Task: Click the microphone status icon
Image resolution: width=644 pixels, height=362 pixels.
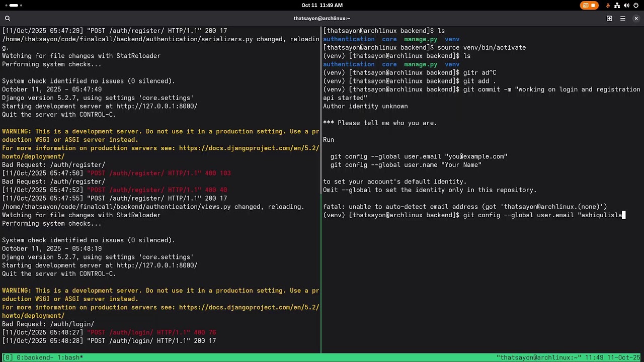Action: 608,6
